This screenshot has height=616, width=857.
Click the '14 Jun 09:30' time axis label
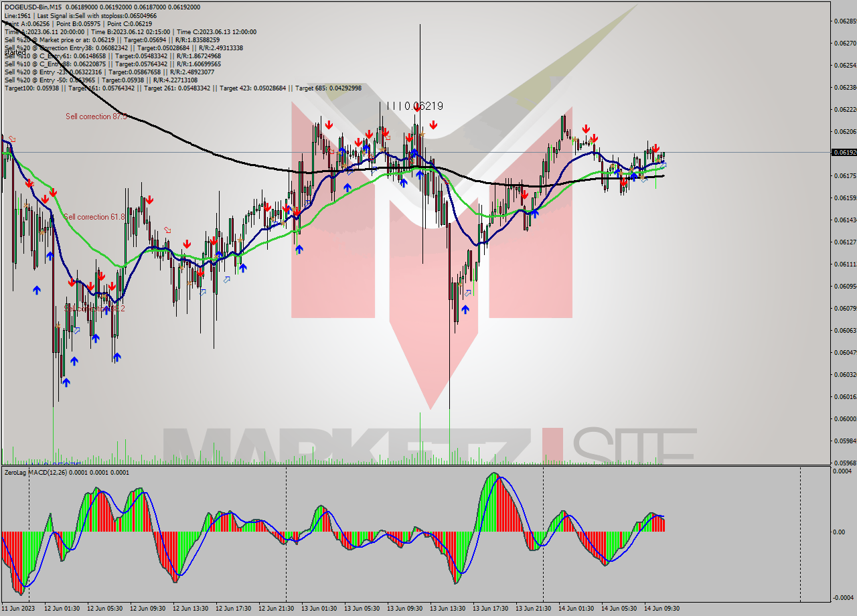(x=662, y=609)
